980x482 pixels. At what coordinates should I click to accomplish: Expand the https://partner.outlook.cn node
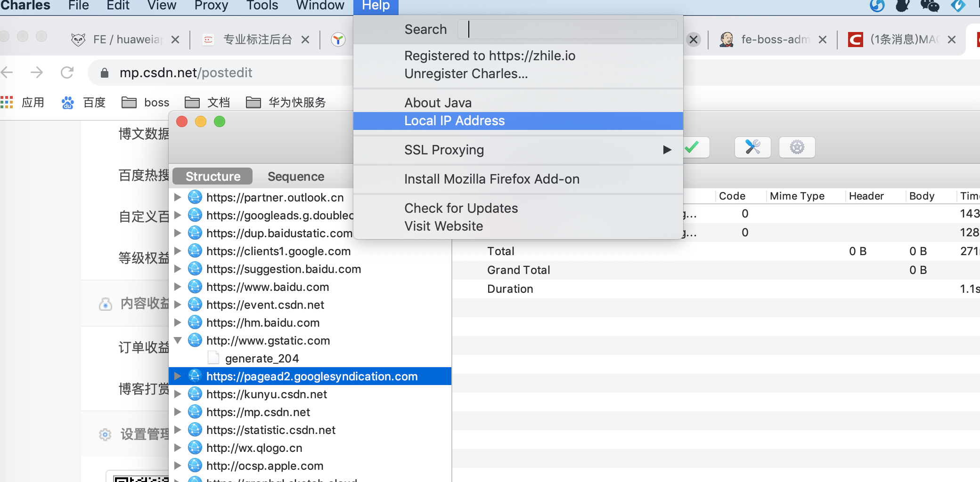tap(178, 197)
